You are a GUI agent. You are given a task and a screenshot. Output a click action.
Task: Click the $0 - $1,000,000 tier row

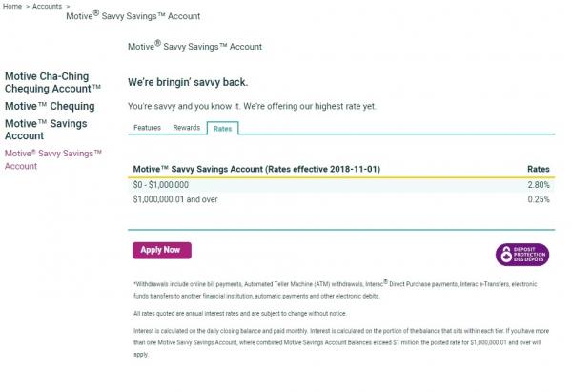pos(161,184)
